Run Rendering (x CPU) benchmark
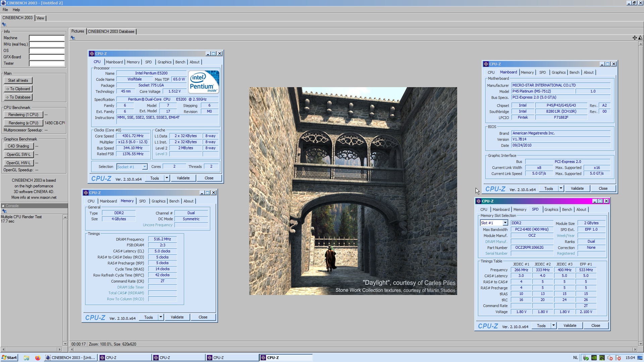 (x=23, y=123)
